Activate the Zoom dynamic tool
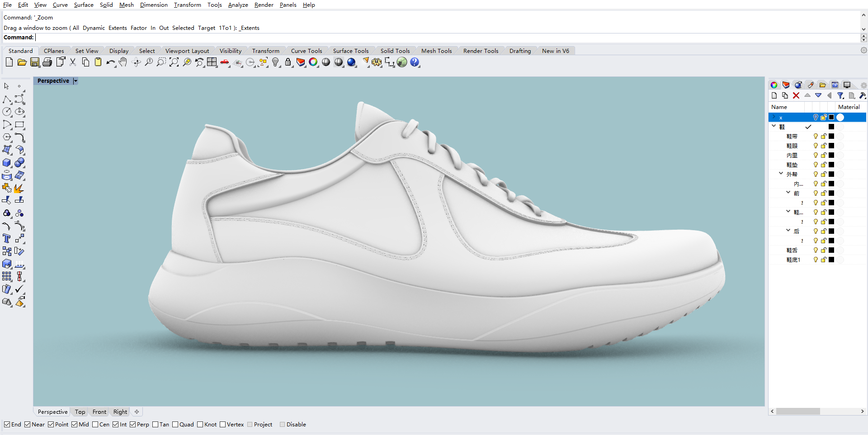This screenshot has width=868, height=435. [x=149, y=62]
